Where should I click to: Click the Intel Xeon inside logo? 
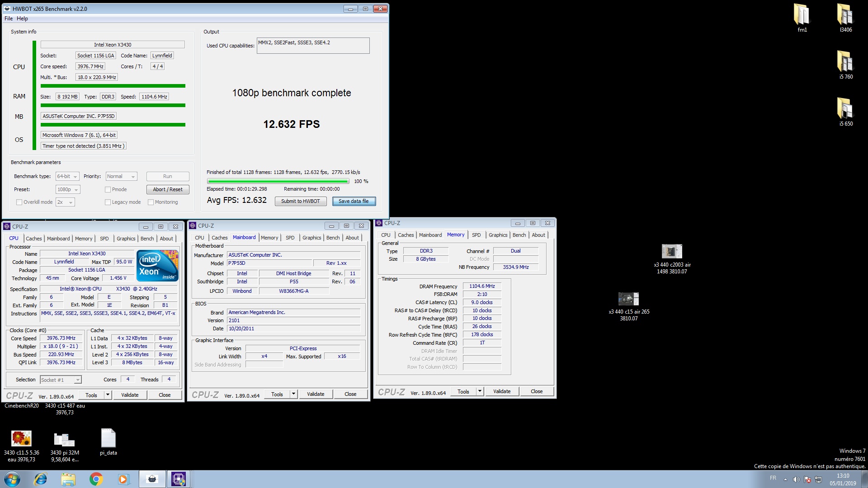coord(158,266)
